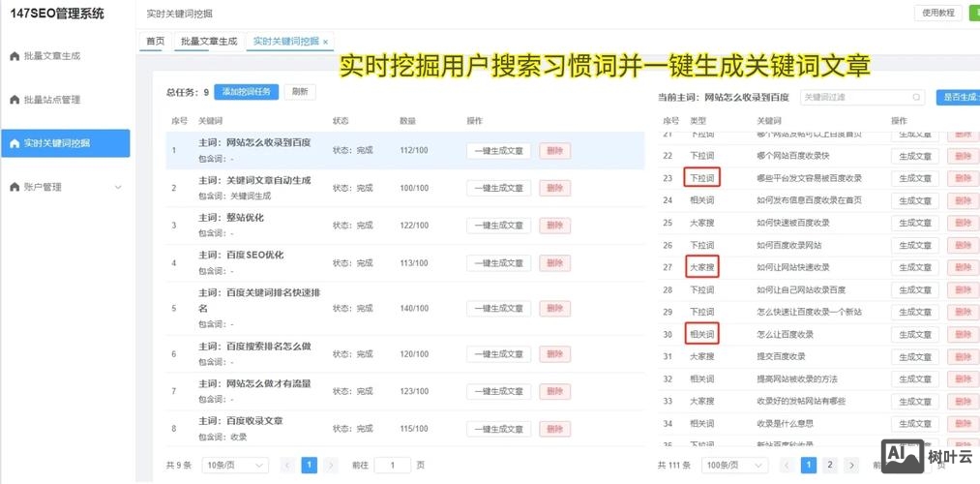Image resolution: width=980 pixels, height=484 pixels.
Task: Click the 刷新 button
Action: tap(300, 92)
